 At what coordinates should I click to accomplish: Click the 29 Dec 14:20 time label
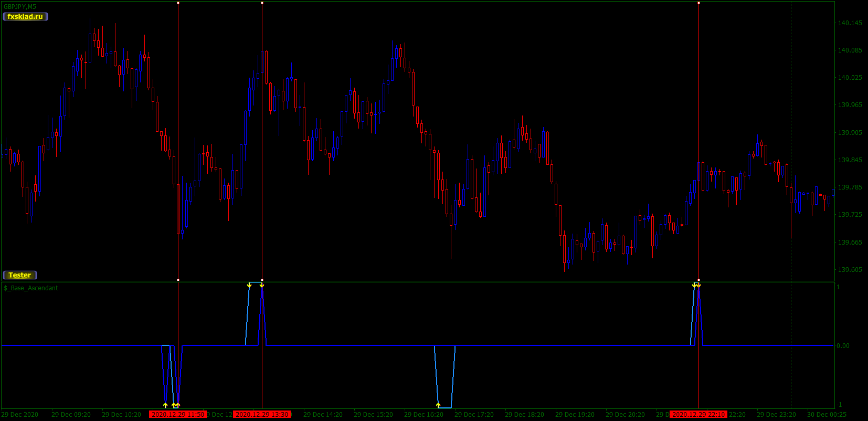323,415
